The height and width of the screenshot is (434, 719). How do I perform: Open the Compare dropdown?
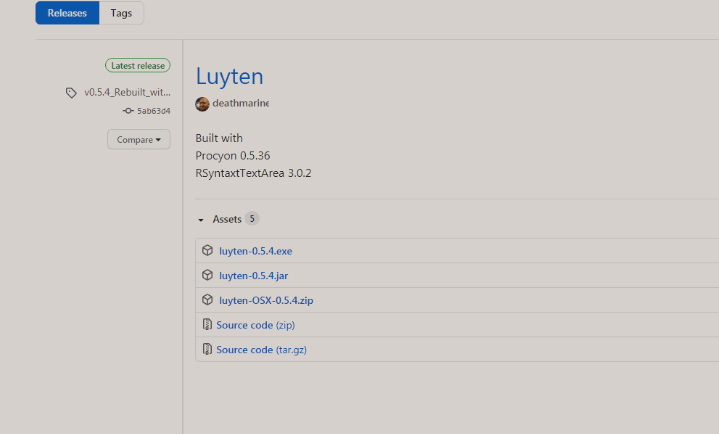(x=139, y=139)
